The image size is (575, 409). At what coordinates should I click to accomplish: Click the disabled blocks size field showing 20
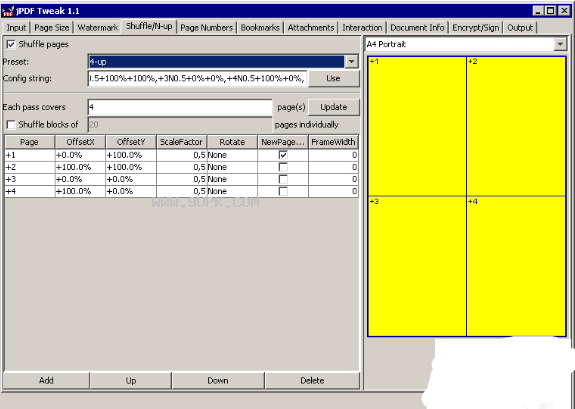(180, 125)
